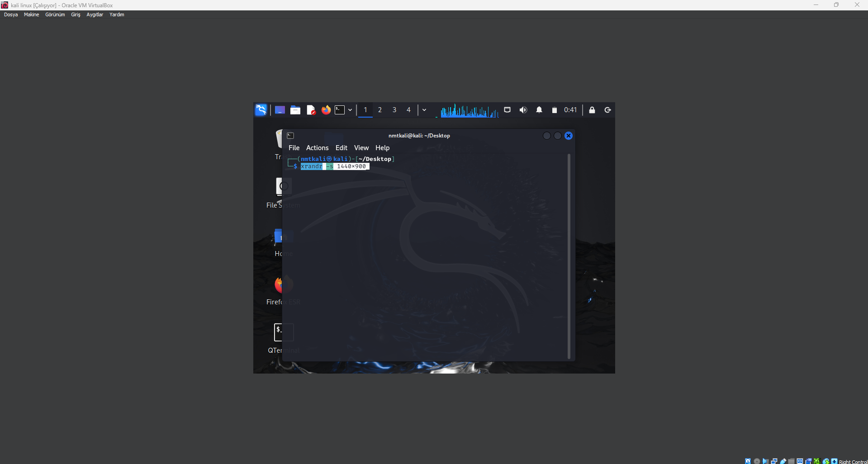Open VirtualBox Aygıtlar menu
The image size is (868, 464).
(95, 14)
